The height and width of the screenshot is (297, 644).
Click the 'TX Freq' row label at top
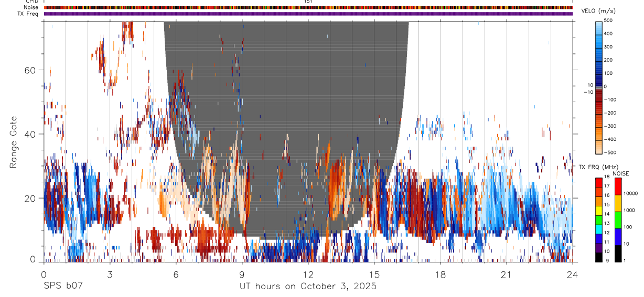pos(28,13)
